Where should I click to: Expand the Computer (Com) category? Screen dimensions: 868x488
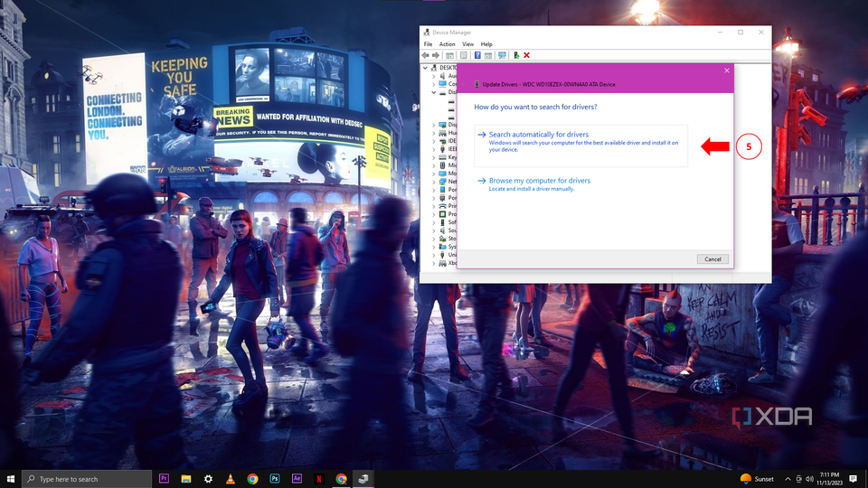pos(434,84)
